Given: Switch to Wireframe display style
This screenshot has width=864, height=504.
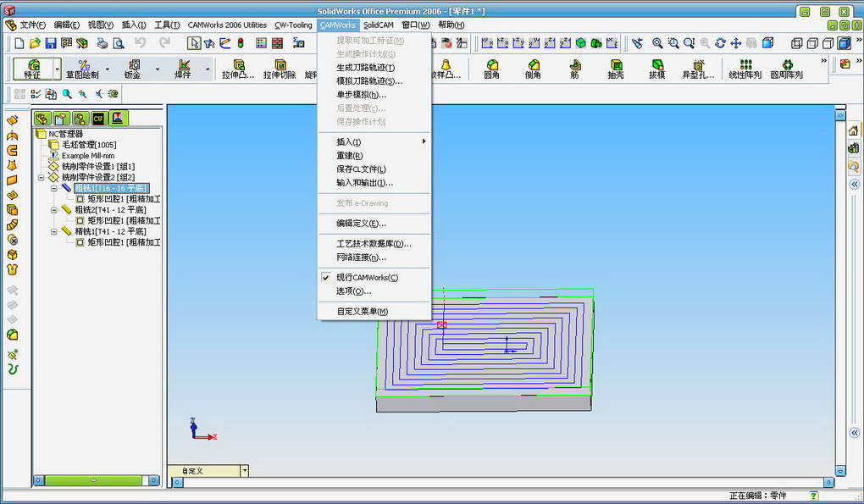Looking at the screenshot, I should [x=797, y=43].
